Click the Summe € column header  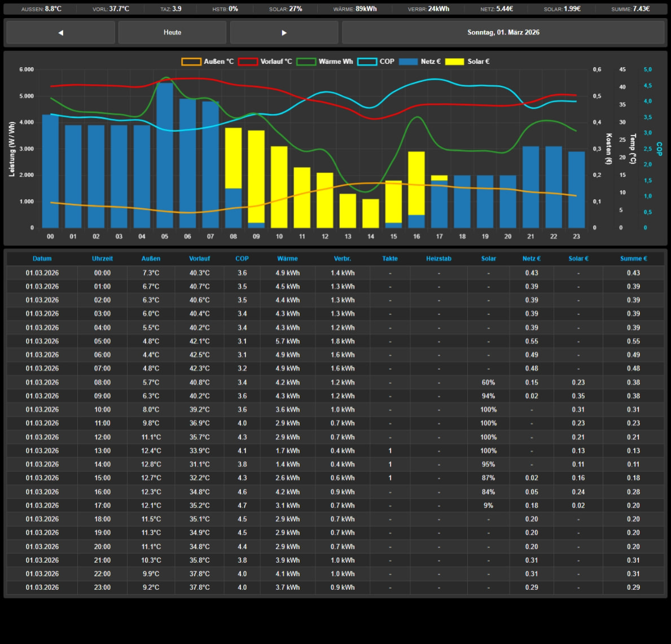pos(633,259)
